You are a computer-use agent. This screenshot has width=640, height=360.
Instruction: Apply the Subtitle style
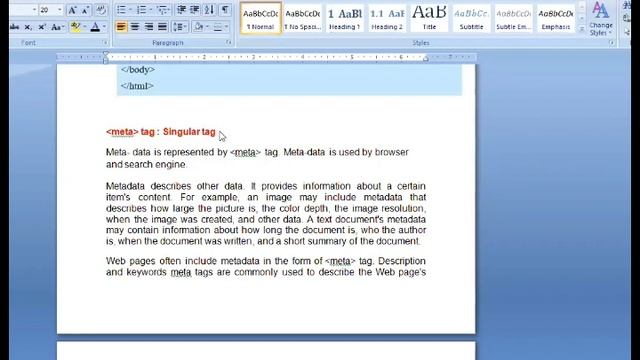pyautogui.click(x=471, y=18)
